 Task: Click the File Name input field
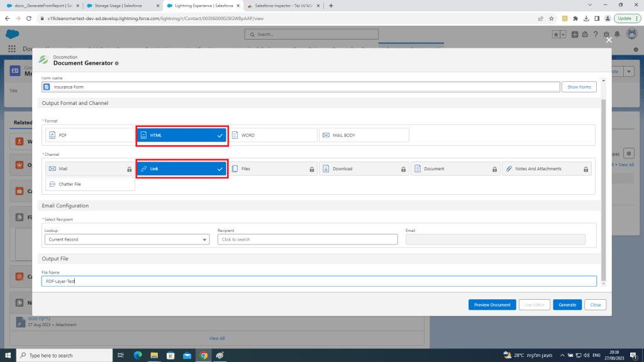(319, 282)
